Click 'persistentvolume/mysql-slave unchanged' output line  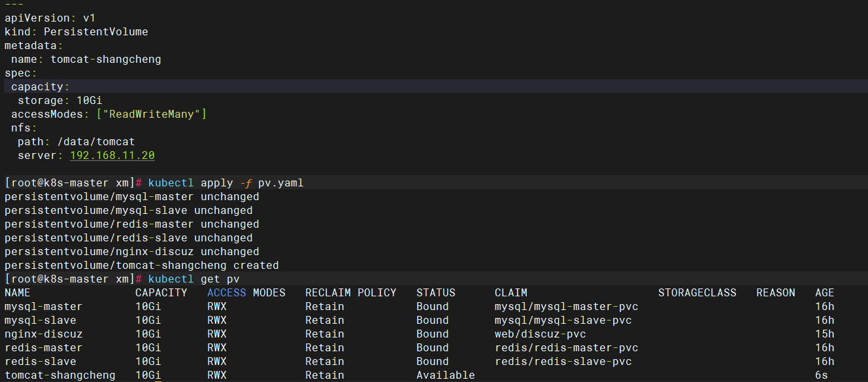[129, 211]
